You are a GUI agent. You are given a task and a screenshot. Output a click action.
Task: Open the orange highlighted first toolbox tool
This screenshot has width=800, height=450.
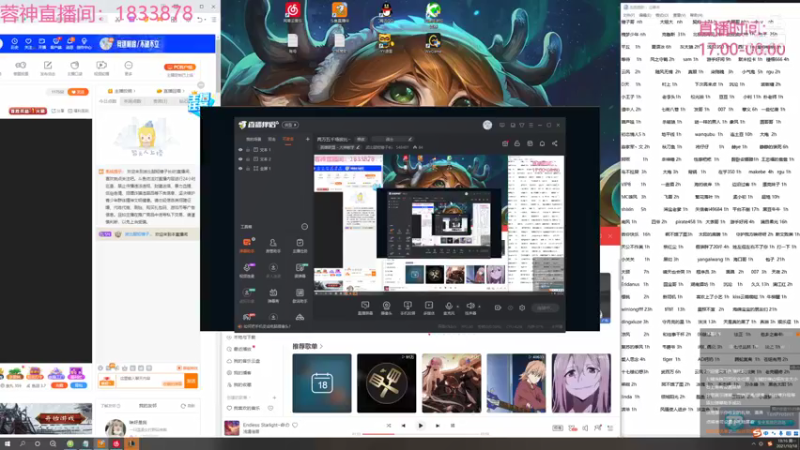point(247,244)
